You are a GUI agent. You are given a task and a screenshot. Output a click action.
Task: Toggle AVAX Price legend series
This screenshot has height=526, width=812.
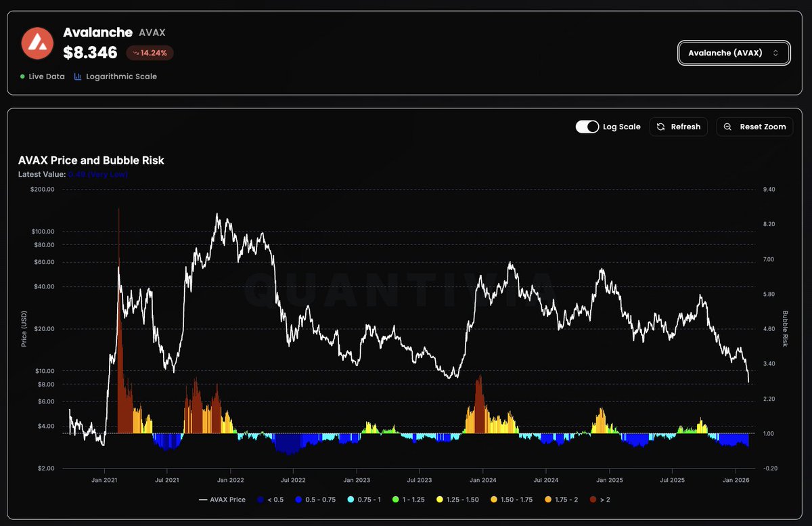pyautogui.click(x=222, y=500)
